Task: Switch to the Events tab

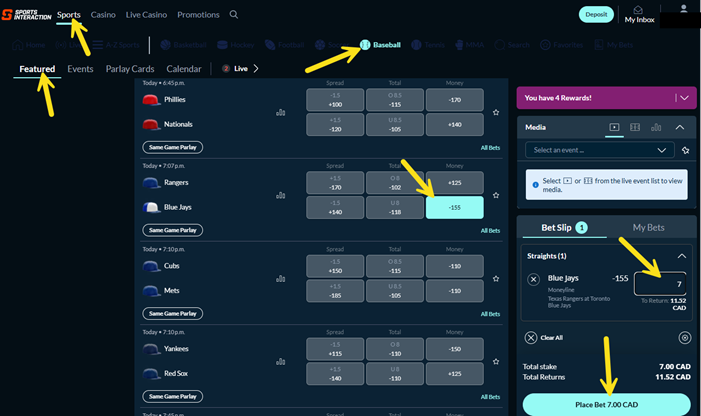Action: coord(80,69)
